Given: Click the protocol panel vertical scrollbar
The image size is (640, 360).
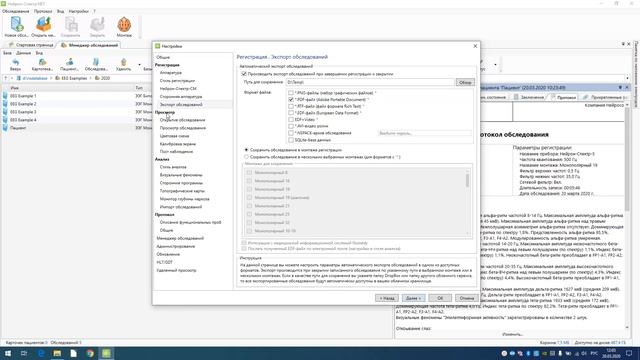Looking at the screenshot, I should pos(627,216).
